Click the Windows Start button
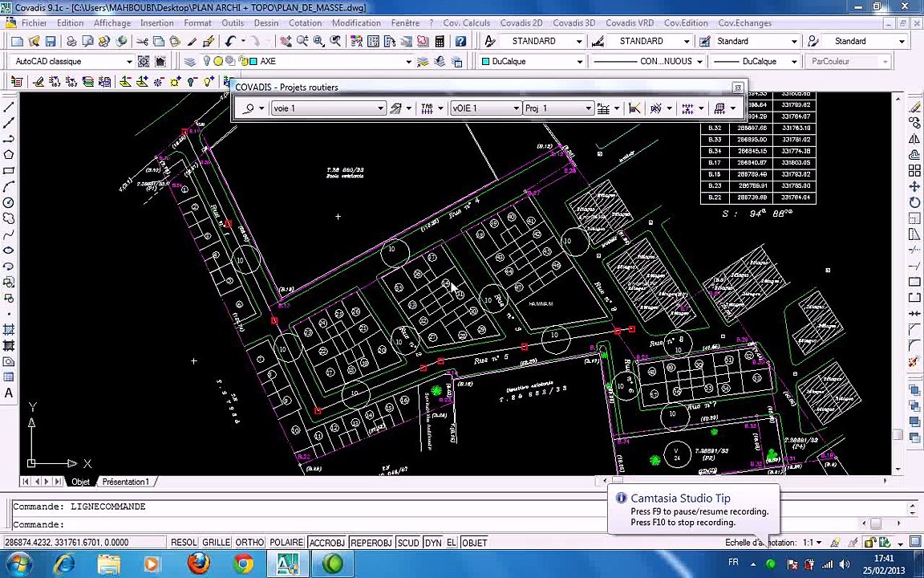 [x=18, y=564]
